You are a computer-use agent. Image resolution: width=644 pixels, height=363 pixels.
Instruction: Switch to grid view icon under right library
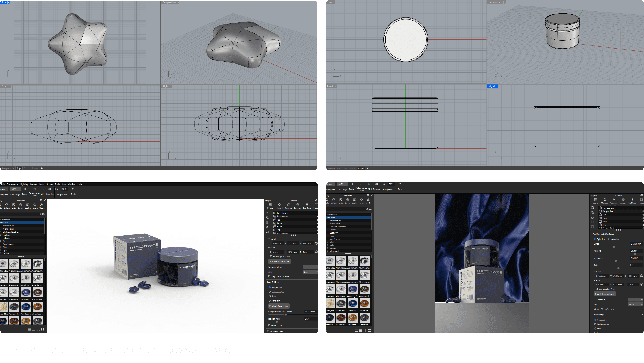point(365,330)
